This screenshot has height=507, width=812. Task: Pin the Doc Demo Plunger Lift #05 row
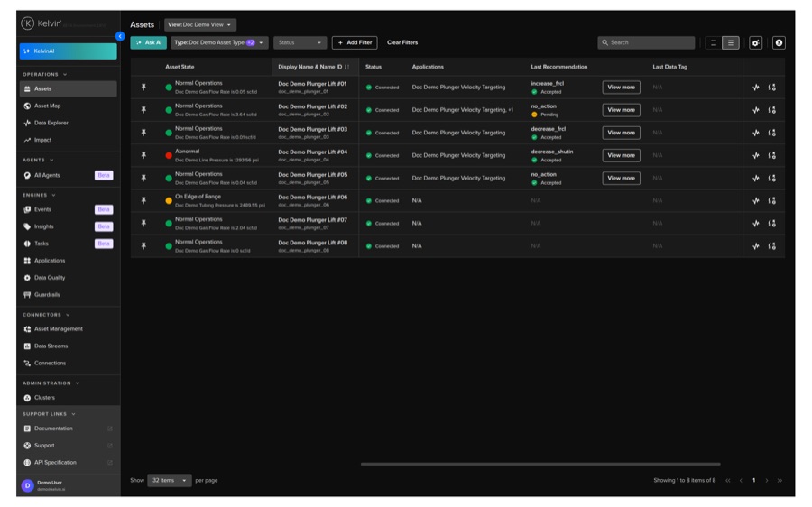tap(144, 178)
